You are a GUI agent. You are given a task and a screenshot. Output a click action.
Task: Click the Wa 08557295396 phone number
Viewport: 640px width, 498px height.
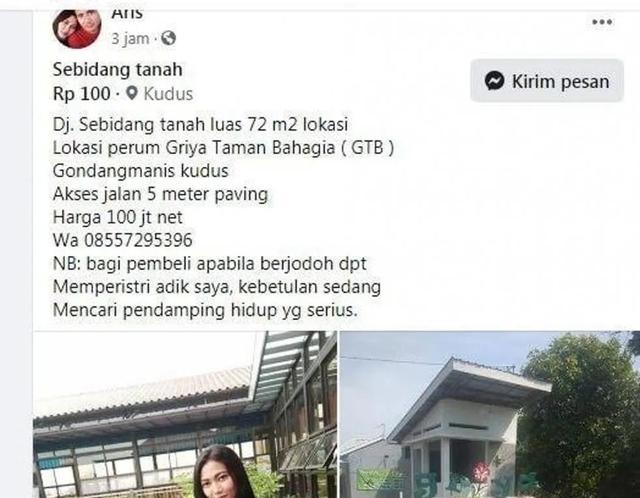click(122, 240)
